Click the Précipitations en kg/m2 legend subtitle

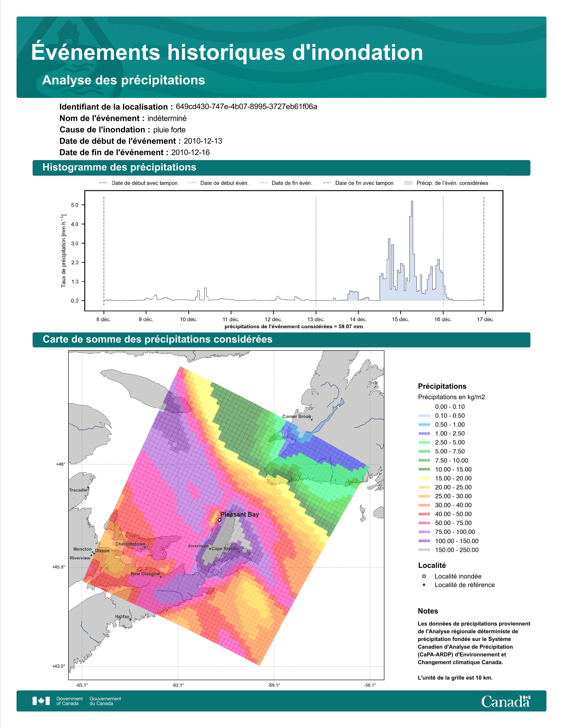coord(451,397)
